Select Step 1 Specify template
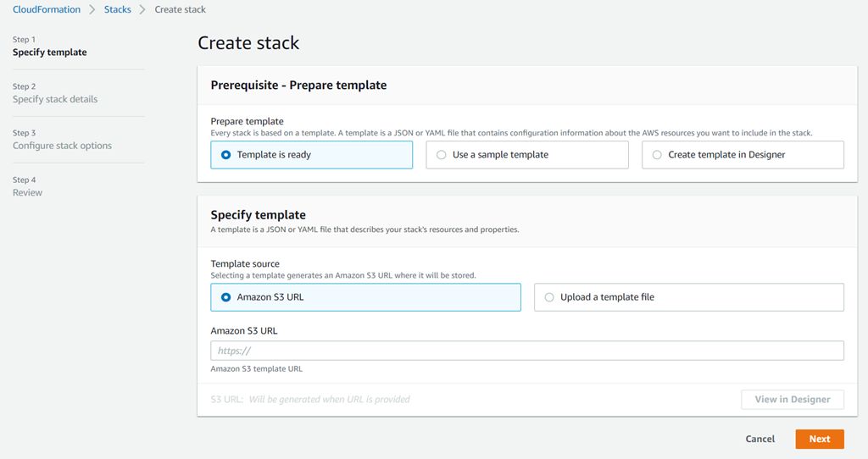 point(49,53)
